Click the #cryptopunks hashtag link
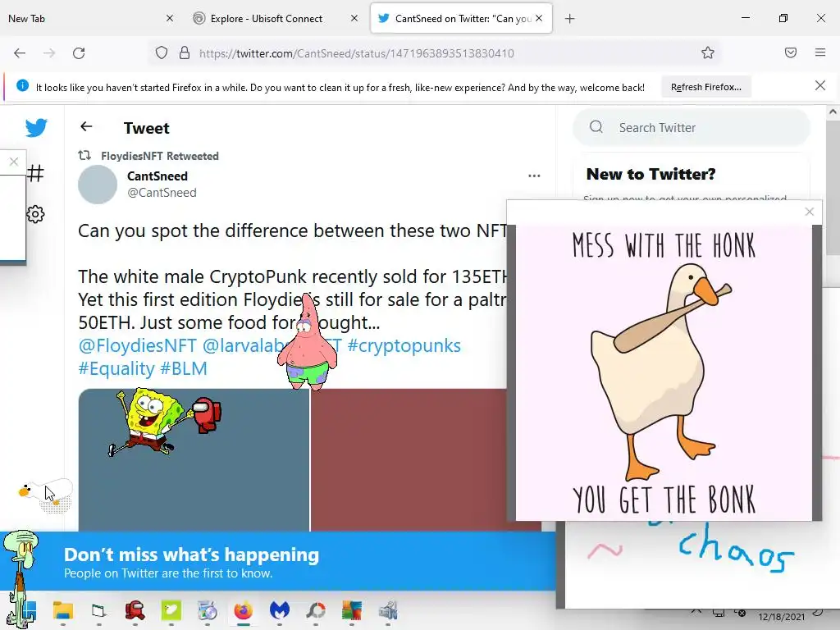The height and width of the screenshot is (630, 840). click(404, 345)
